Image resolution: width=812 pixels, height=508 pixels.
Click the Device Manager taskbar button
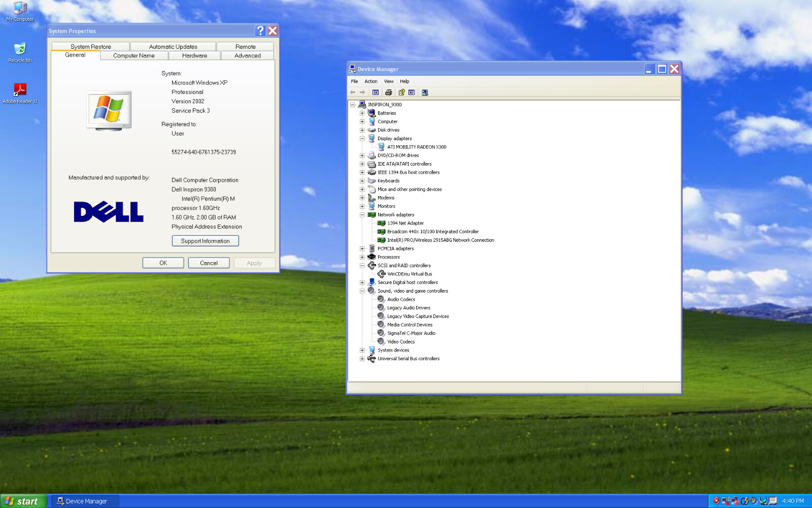(85, 501)
